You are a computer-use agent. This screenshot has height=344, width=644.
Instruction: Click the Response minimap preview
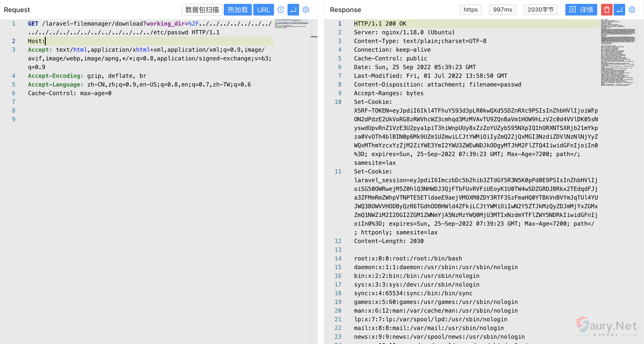pos(617,53)
